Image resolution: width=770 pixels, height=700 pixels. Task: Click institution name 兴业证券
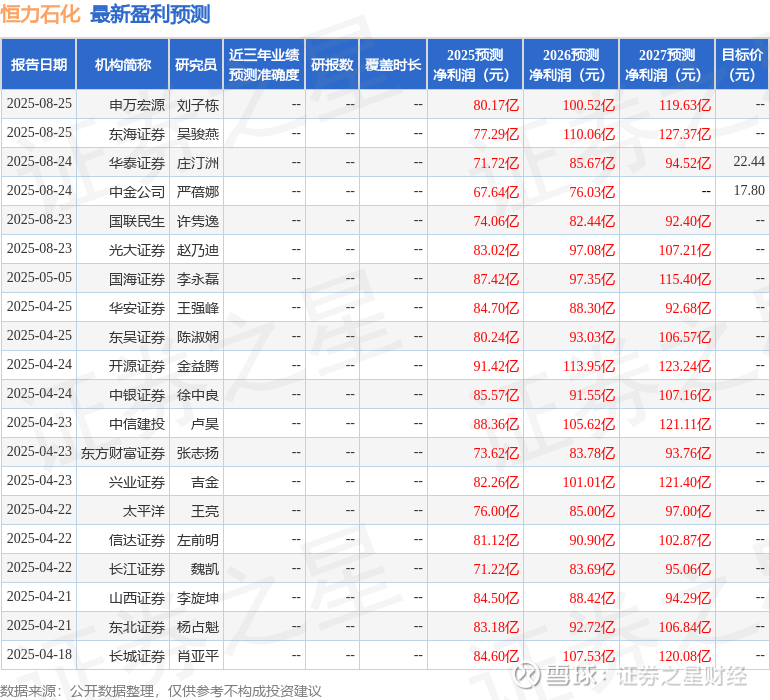click(137, 482)
